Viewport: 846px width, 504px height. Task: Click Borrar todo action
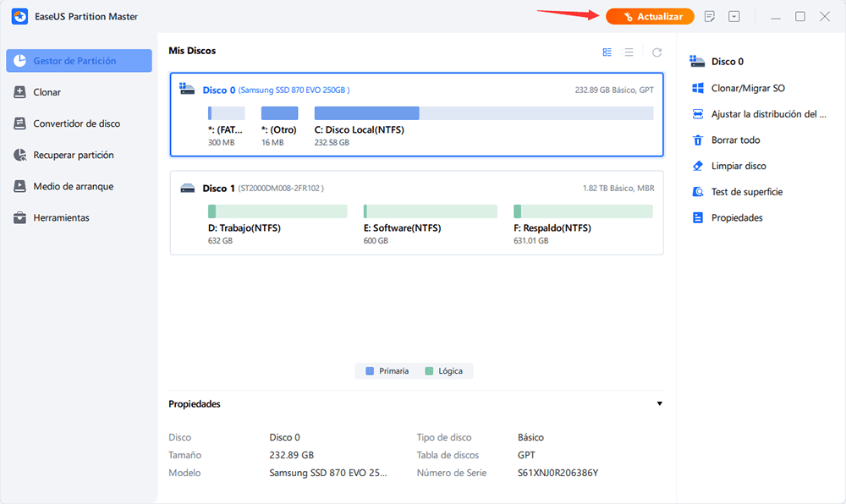point(735,140)
